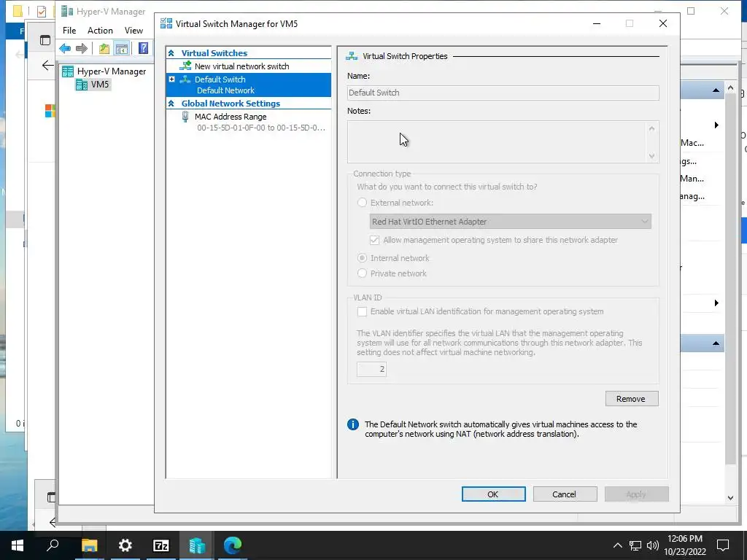
Task: Click the Back arrow in Hyper-V Manager toolbar
Action: click(65, 48)
